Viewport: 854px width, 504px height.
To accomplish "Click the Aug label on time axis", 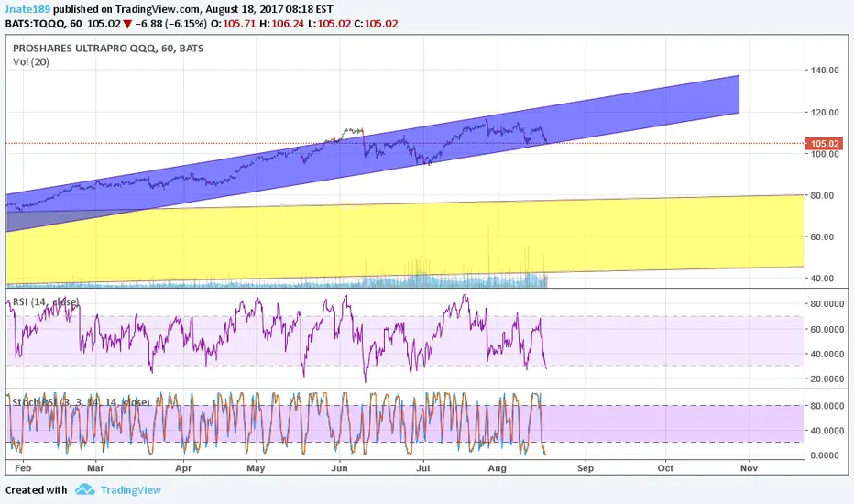I will pos(498,468).
